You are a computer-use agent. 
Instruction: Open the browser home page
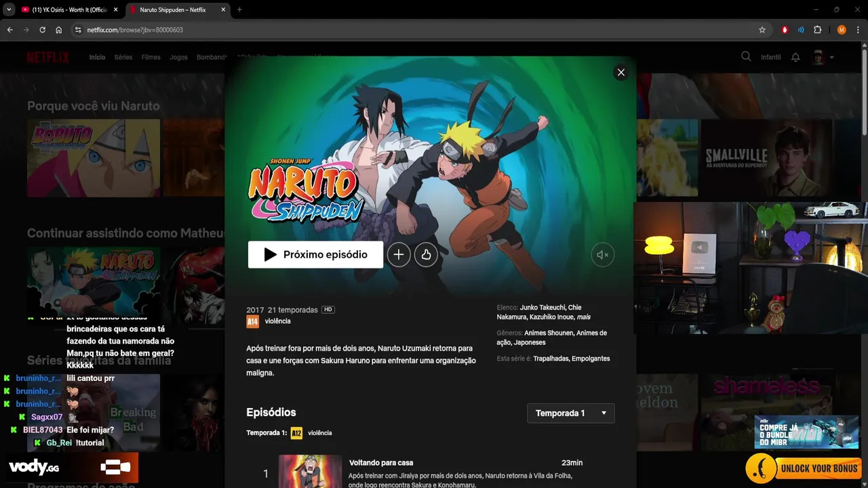point(59,30)
